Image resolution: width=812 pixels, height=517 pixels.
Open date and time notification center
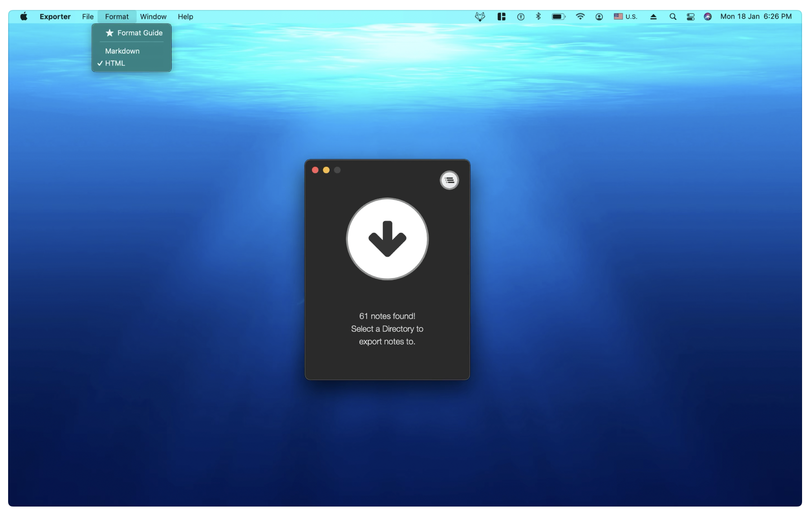[x=756, y=17]
